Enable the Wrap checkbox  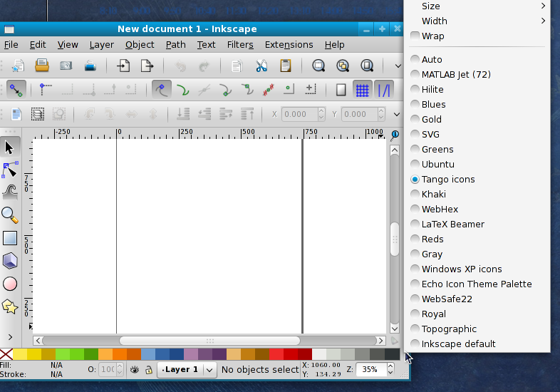click(415, 36)
